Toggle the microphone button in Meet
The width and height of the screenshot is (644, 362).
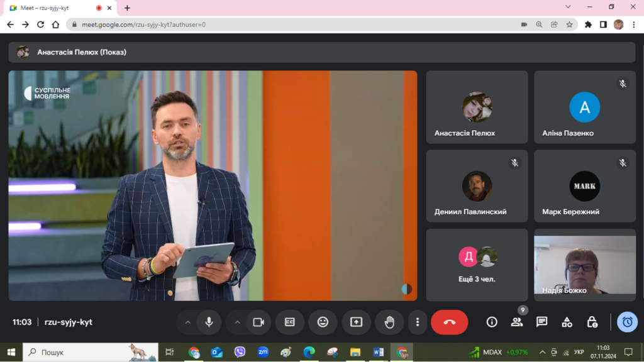click(209, 322)
